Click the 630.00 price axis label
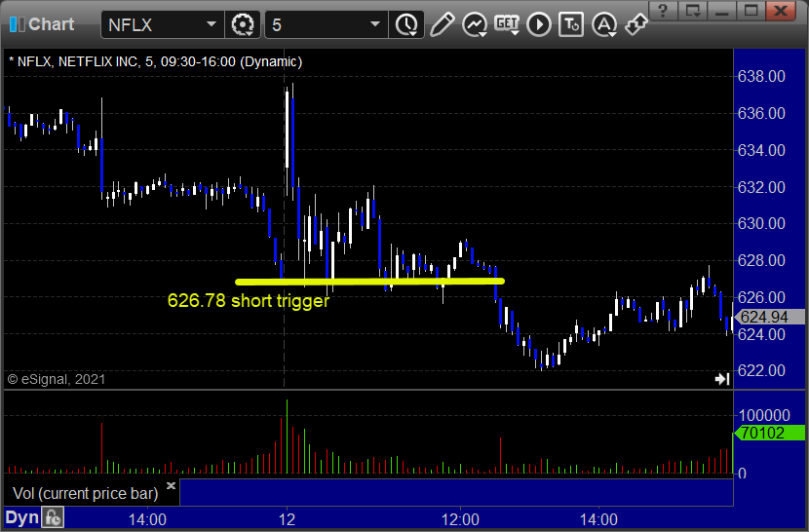The image size is (809, 532). coord(761,223)
